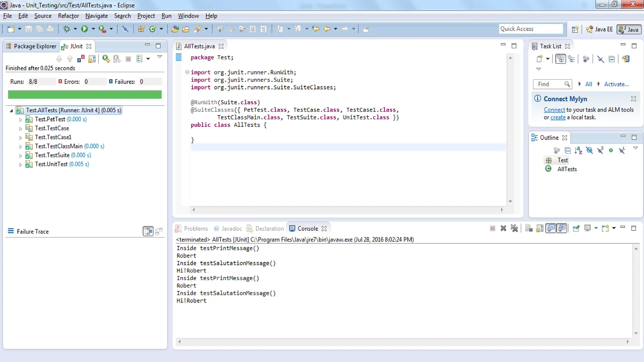Click the Quick Access search field
Viewport: 644px width, 362px height.
click(x=530, y=29)
